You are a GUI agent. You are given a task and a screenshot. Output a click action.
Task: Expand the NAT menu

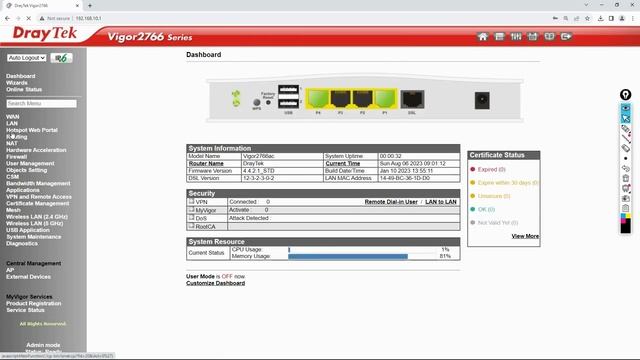coord(12,143)
